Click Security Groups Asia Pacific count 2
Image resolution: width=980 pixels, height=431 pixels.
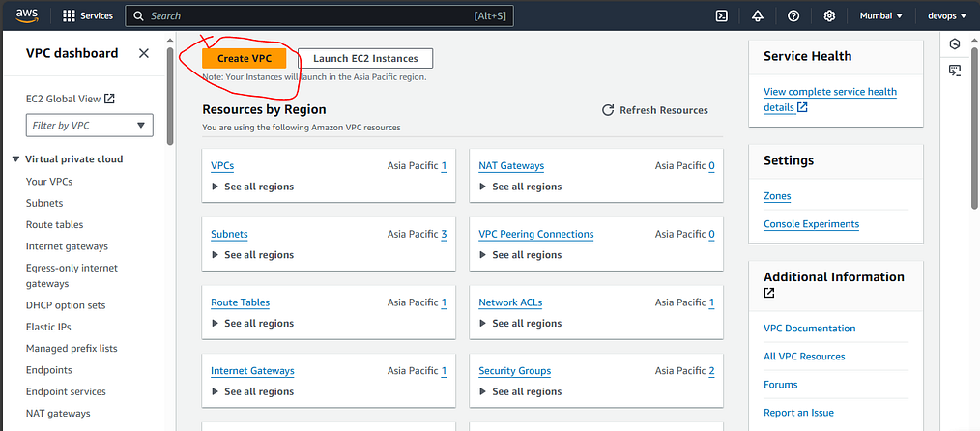point(711,370)
